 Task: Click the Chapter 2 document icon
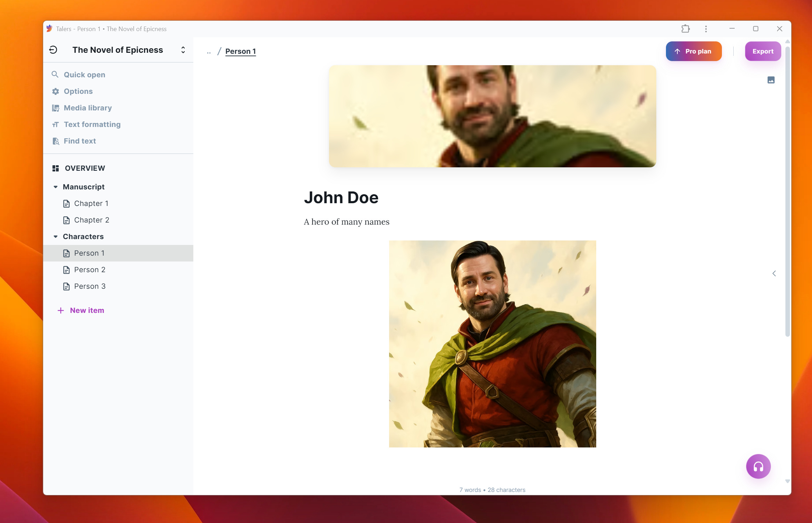point(66,220)
